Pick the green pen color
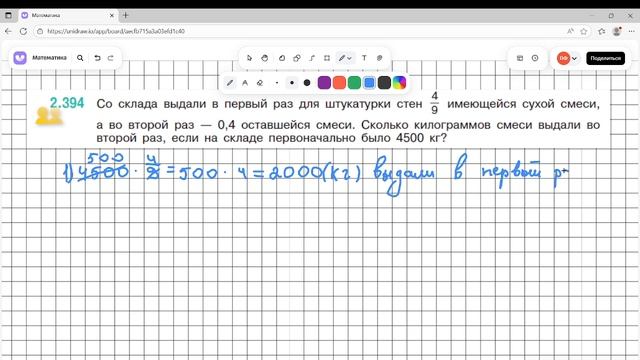Screen dimensions: 640x360 354,83
